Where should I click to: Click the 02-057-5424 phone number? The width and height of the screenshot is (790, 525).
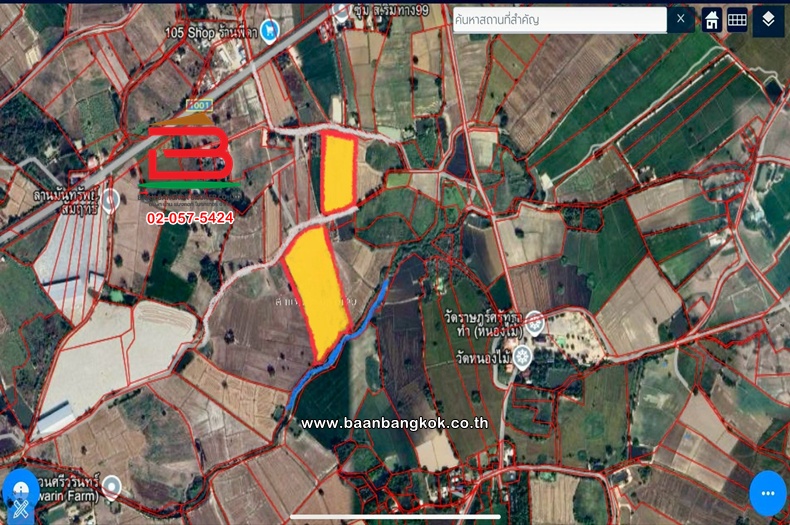click(x=190, y=217)
